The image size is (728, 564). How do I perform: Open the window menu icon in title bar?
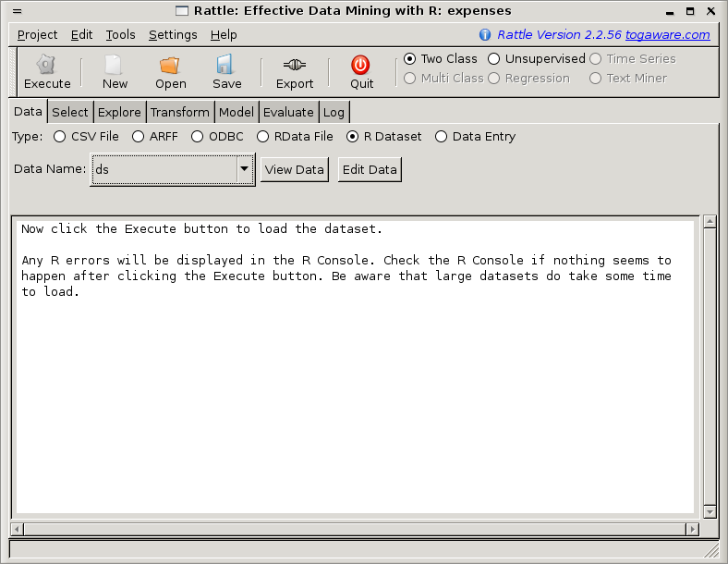(18, 11)
